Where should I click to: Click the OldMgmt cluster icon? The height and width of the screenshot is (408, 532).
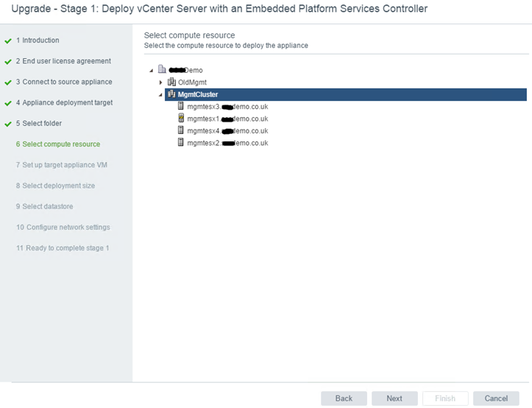[171, 82]
